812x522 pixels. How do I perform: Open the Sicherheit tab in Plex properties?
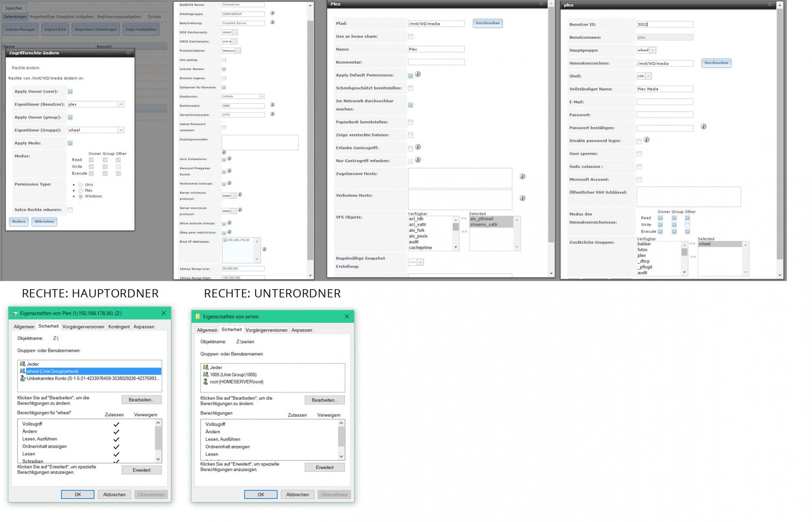(48, 326)
